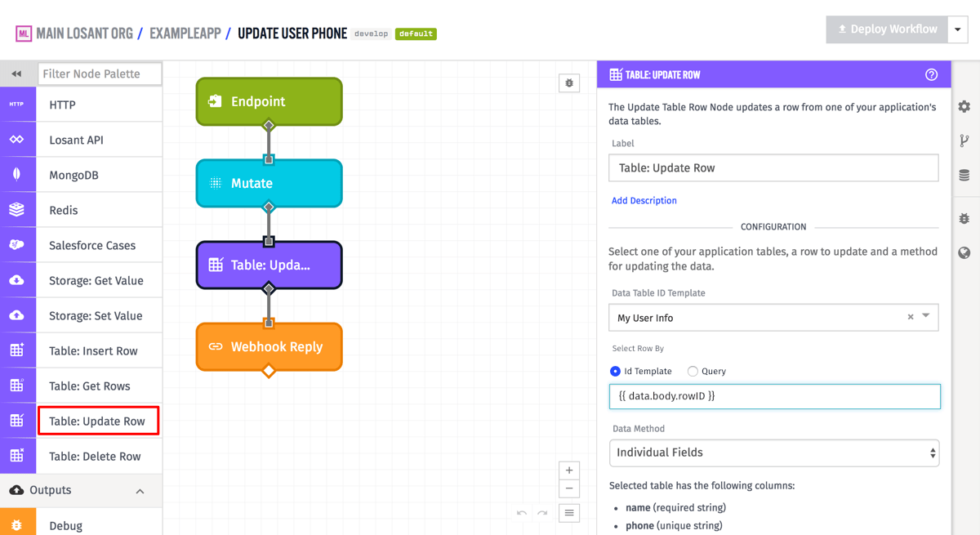Open the canvas debug bug button
This screenshot has width=980, height=535.
[569, 83]
